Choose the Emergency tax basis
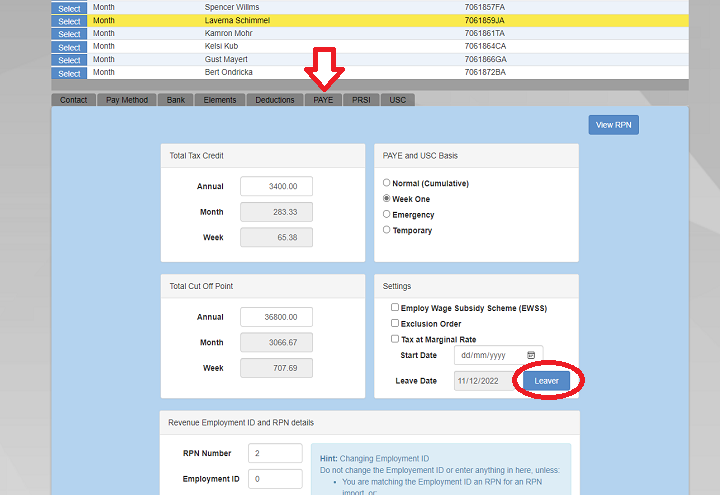Screen dimensions: 720x495 pyautogui.click(x=387, y=214)
